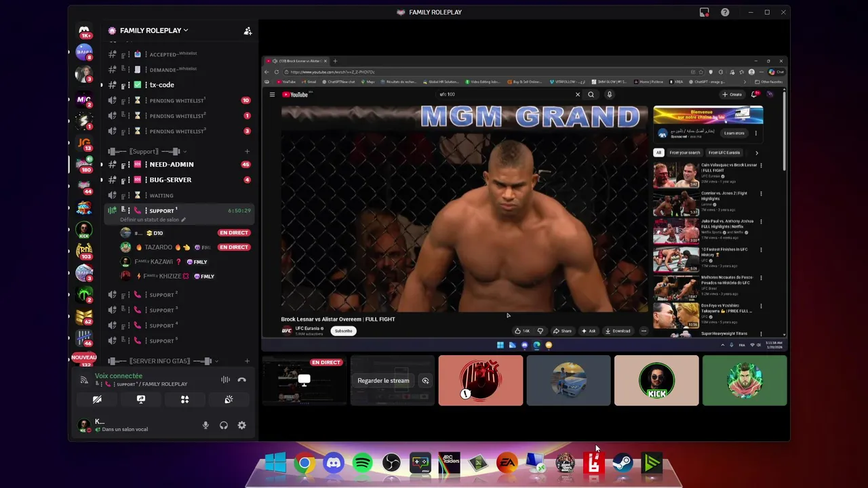Image resolution: width=868 pixels, height=488 pixels.
Task: Edit salon status pencil icon
Action: tap(183, 220)
